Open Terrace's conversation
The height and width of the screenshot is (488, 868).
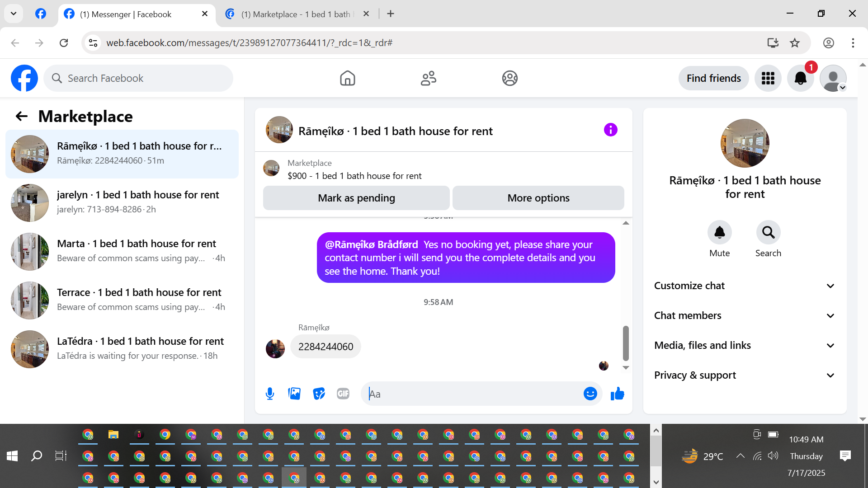[x=122, y=300]
